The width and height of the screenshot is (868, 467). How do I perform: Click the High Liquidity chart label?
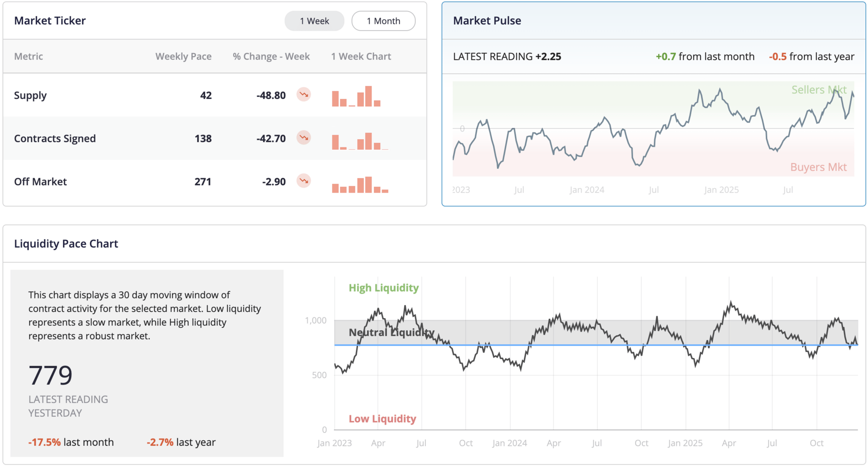[x=383, y=288]
